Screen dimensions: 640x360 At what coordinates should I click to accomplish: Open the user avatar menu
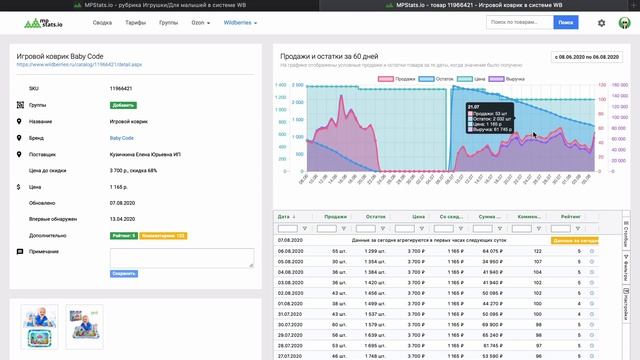624,23
